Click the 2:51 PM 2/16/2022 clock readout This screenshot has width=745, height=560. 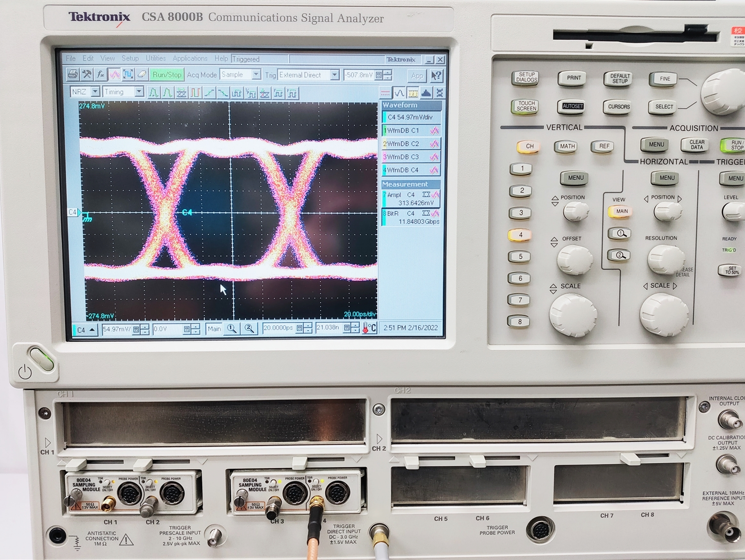[x=410, y=328]
